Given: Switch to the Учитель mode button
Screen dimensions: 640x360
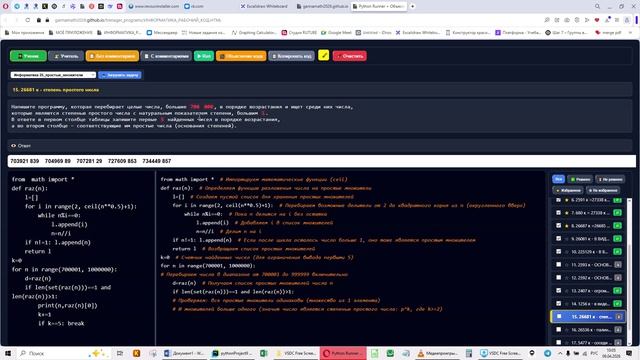Looking at the screenshot, I should pos(66,56).
